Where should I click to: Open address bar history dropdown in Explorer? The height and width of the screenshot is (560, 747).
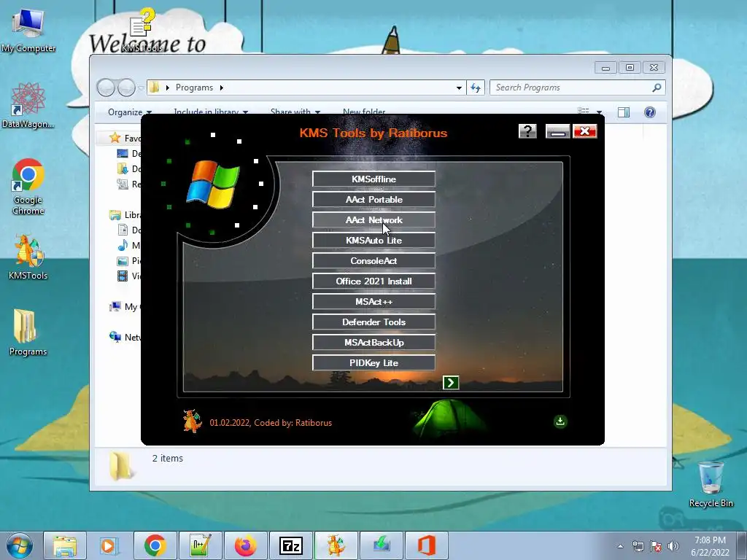coord(459,87)
